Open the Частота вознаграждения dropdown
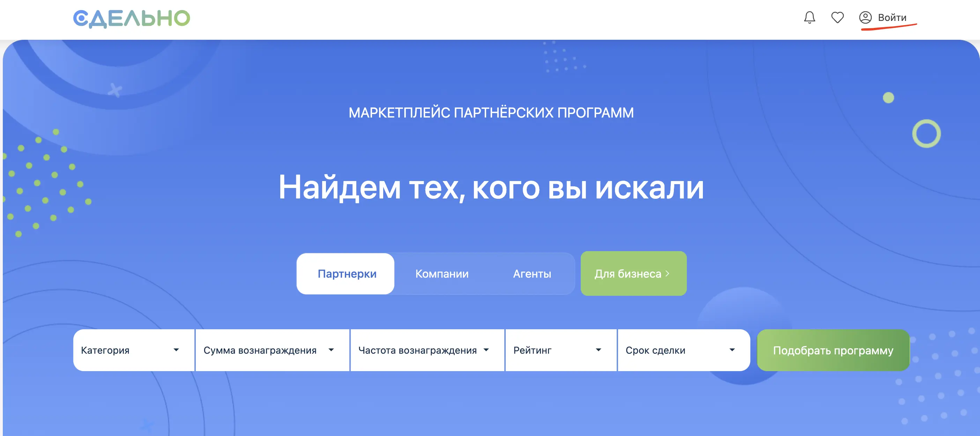 pos(422,350)
